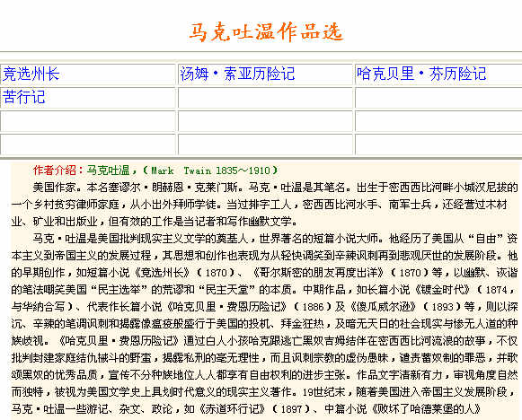Open the 竞选州长 link
The width and height of the screenshot is (522, 420).
coord(31,74)
